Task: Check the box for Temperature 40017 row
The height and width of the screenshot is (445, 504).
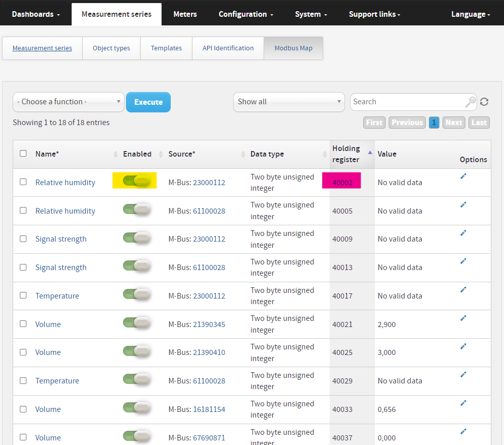Action: (x=23, y=295)
